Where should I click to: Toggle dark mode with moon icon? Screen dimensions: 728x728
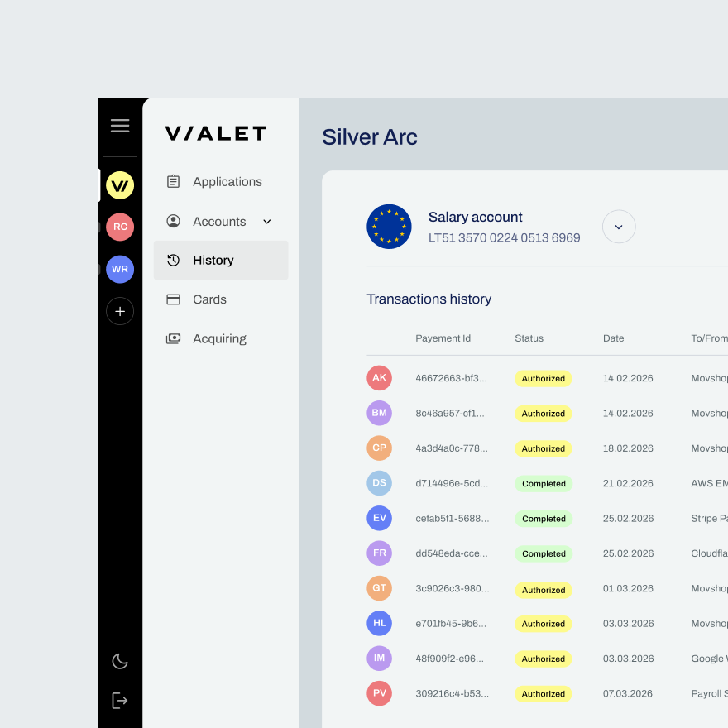(120, 661)
